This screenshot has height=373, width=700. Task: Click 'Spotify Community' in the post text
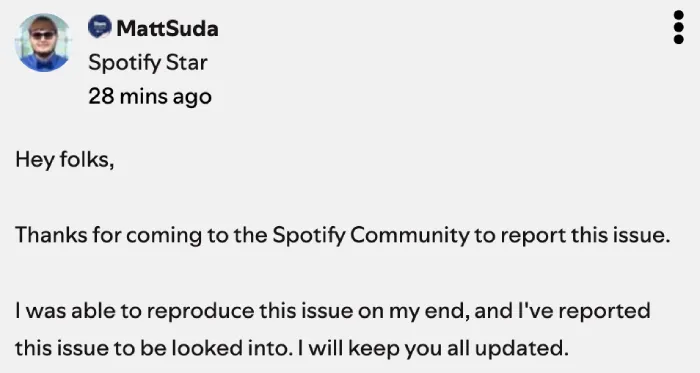point(371,235)
